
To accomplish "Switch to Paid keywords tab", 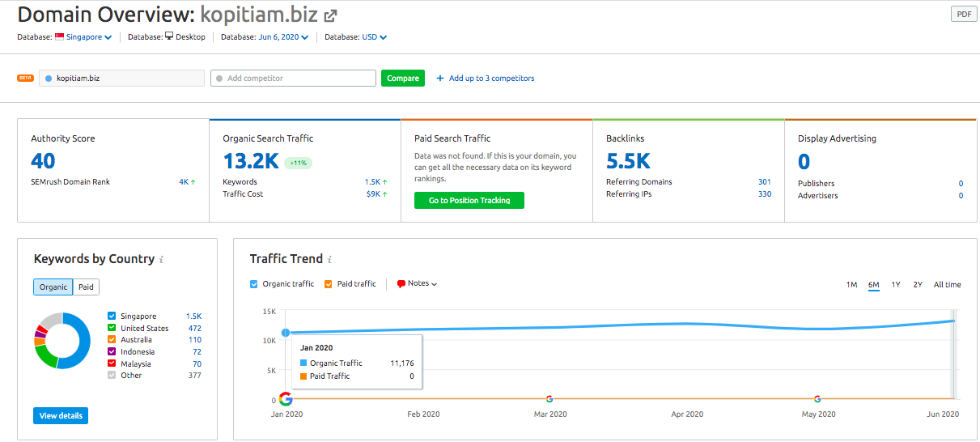I will [86, 287].
